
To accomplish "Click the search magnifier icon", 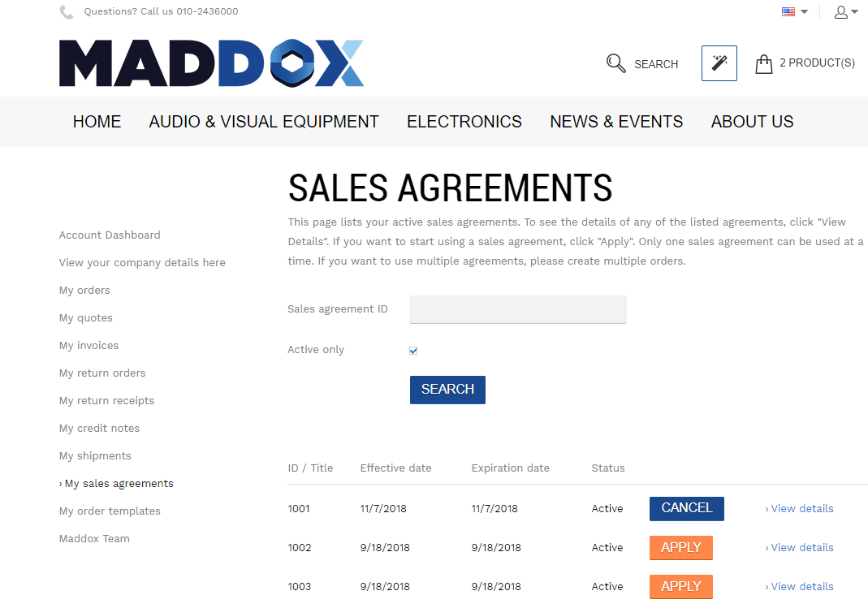I will click(x=615, y=63).
